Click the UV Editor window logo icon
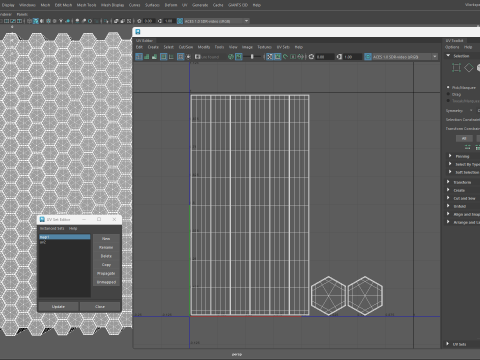This screenshot has width=480, height=360. (x=138, y=32)
